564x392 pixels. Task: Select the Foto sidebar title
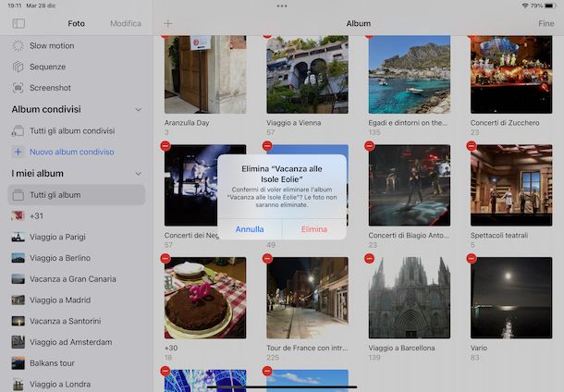pos(76,23)
